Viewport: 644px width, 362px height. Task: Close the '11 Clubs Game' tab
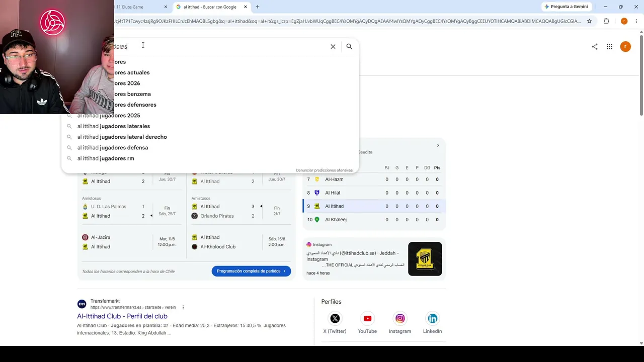[x=166, y=7]
